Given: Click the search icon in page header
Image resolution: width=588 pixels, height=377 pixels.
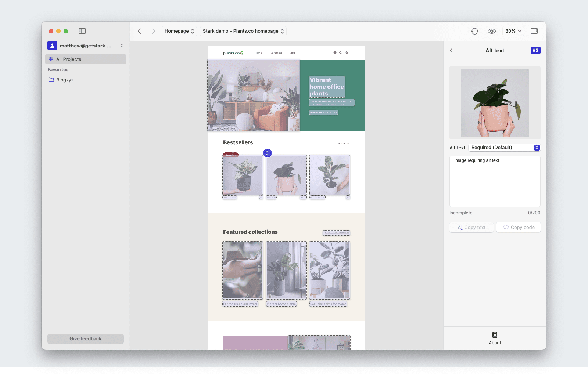Looking at the screenshot, I should click(340, 53).
